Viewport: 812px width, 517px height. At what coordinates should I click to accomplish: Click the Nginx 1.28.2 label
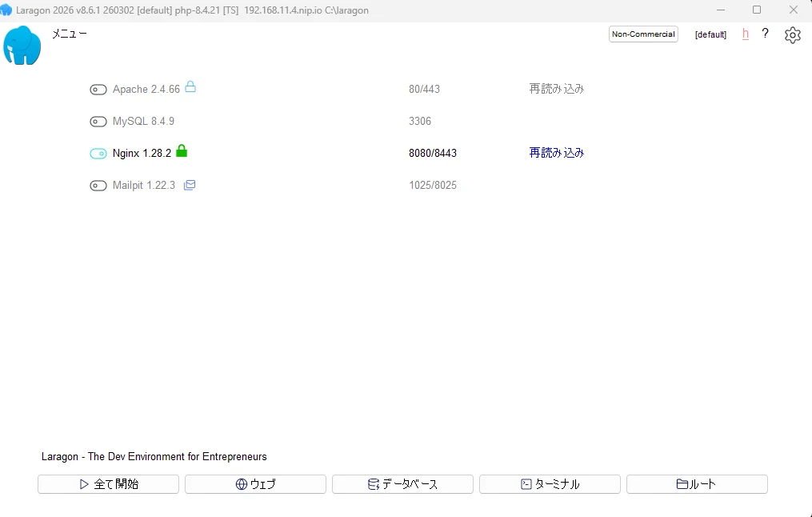[142, 154]
